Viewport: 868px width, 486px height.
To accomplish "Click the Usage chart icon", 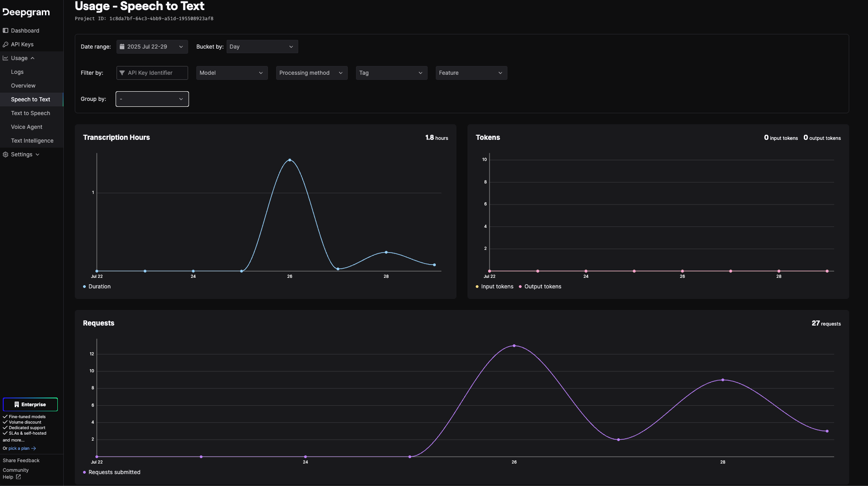I will click(x=6, y=58).
